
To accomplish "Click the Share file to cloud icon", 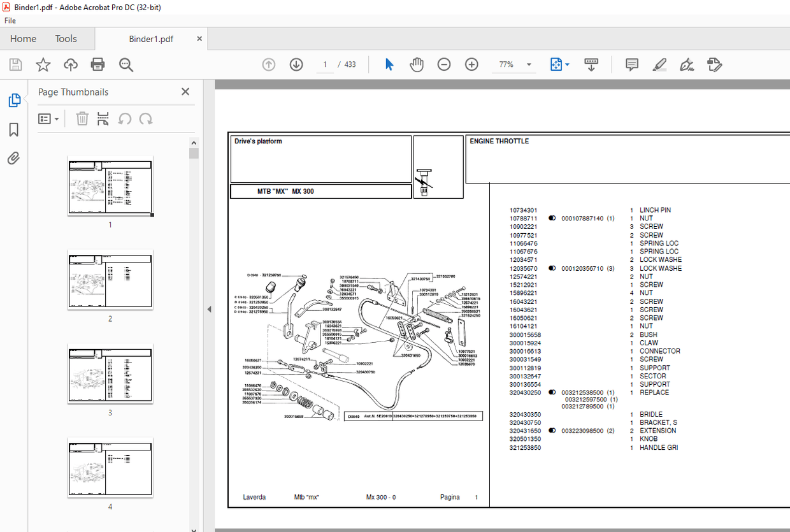I will pos(70,64).
